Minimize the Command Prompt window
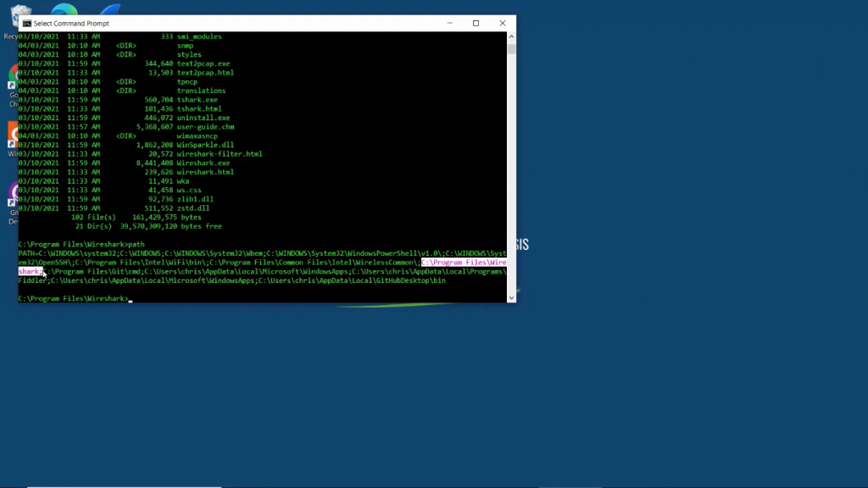Screen dimensions: 868x488 click(449, 23)
